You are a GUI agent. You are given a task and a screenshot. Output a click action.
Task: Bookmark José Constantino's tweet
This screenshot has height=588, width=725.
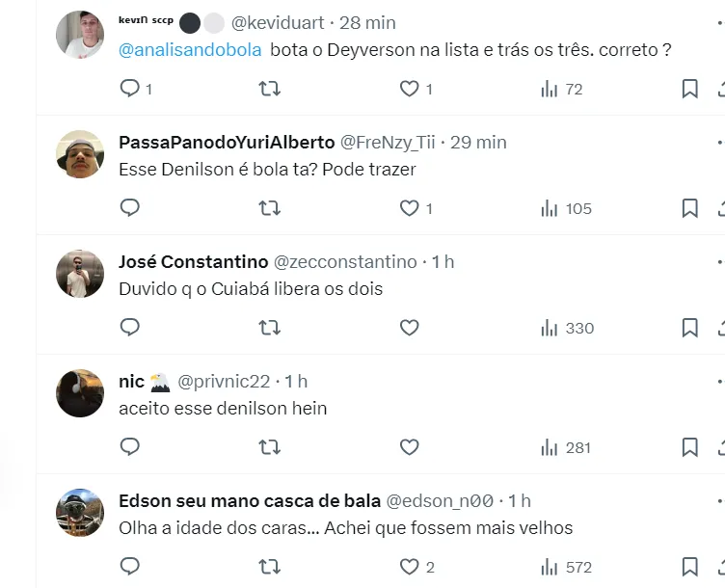pyautogui.click(x=689, y=328)
